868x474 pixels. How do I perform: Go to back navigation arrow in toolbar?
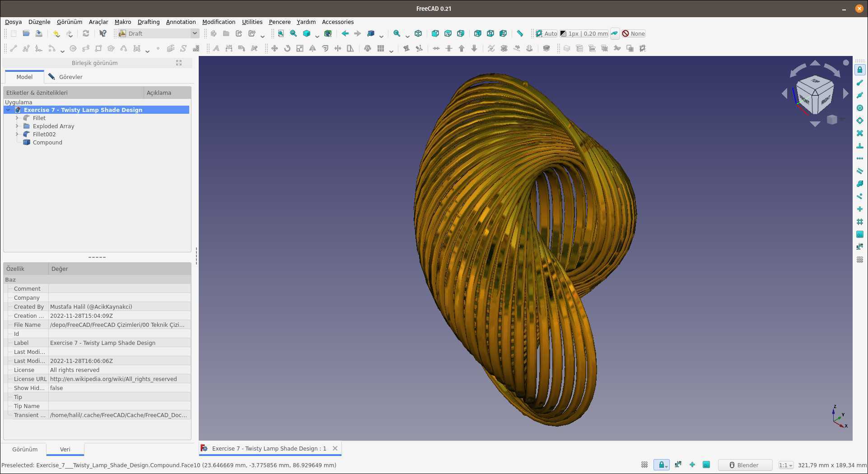coord(345,33)
